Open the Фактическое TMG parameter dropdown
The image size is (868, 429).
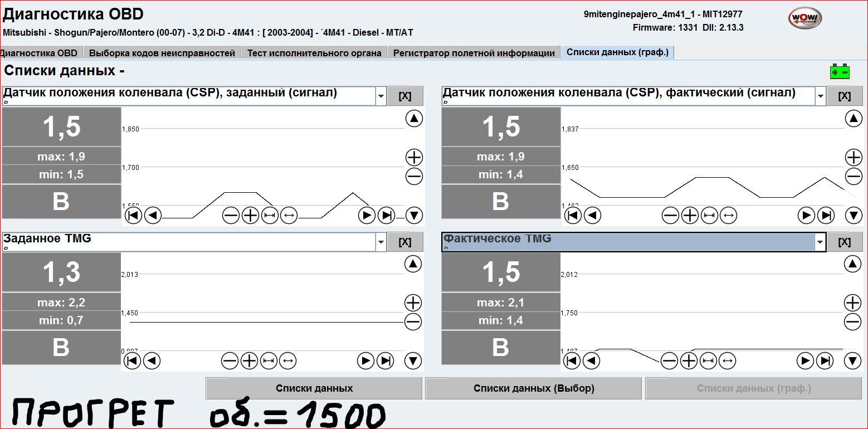click(x=820, y=242)
